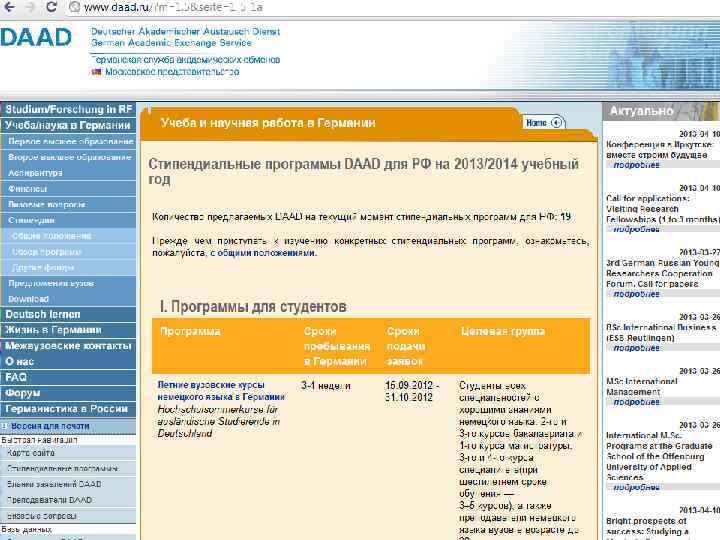Click the MSc International Management news title

pos(642,387)
